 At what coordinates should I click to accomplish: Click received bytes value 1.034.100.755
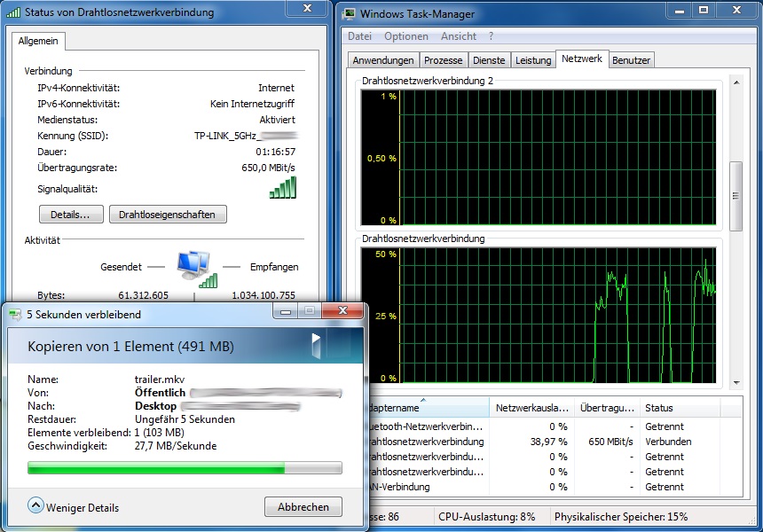click(264, 295)
